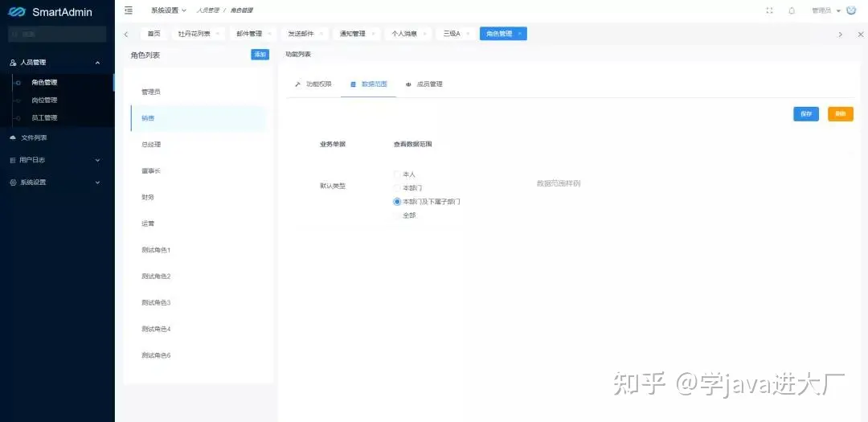Select the 销售 role in the list
868x422 pixels.
[199, 118]
